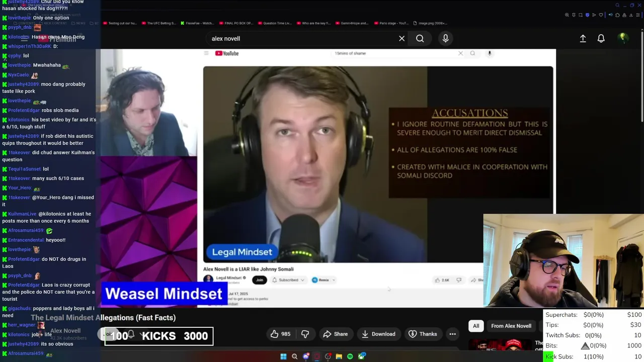Dislike the video with thumbs-down button

click(x=305, y=334)
